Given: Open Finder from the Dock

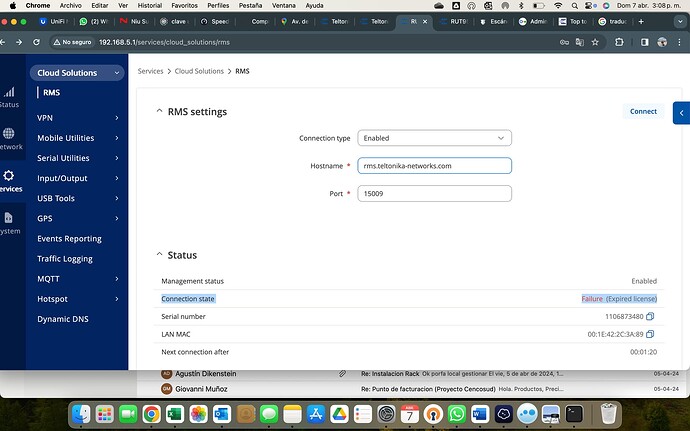Looking at the screenshot, I should [x=81, y=414].
